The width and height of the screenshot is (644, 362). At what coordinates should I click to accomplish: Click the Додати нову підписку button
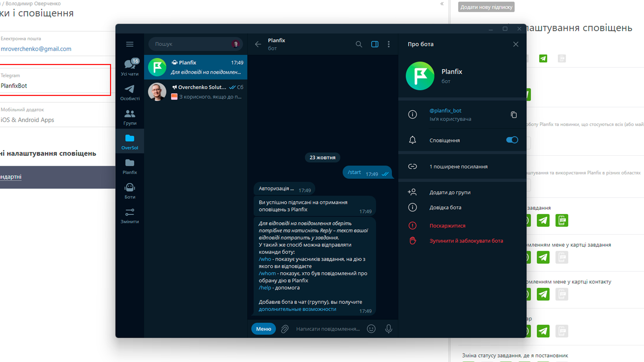pos(486,7)
